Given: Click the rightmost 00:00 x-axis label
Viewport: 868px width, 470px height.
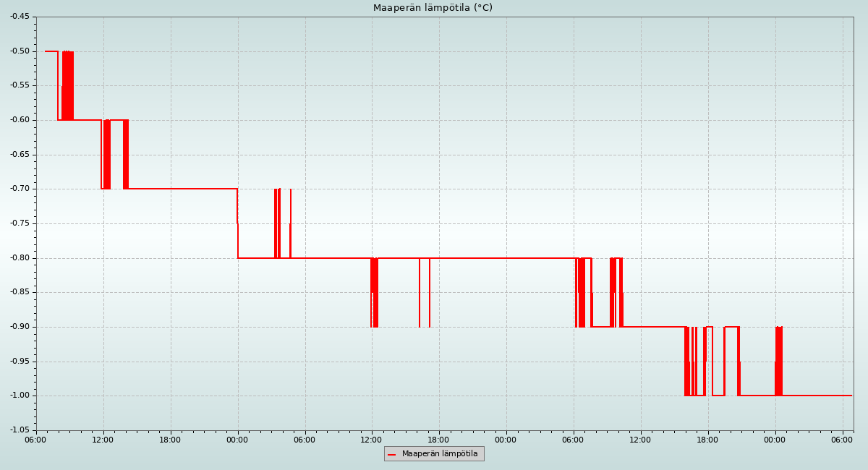Looking at the screenshot, I should (x=775, y=439).
